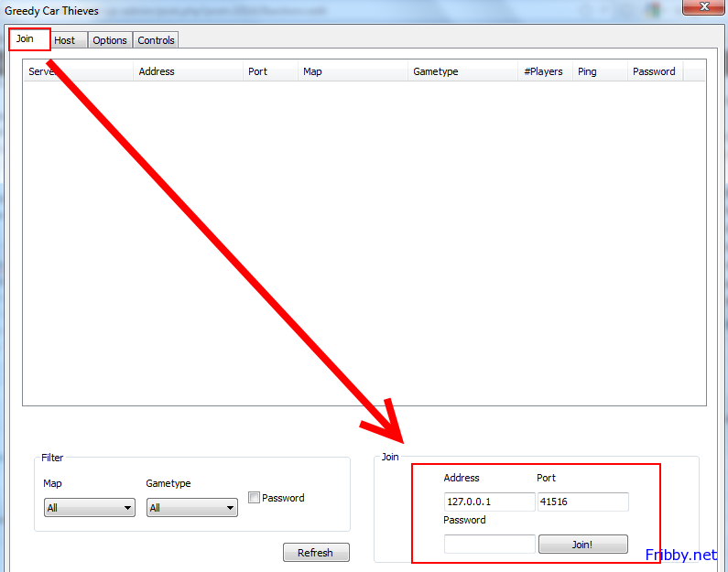
Task: Sort by the Password column header
Action: tap(654, 71)
